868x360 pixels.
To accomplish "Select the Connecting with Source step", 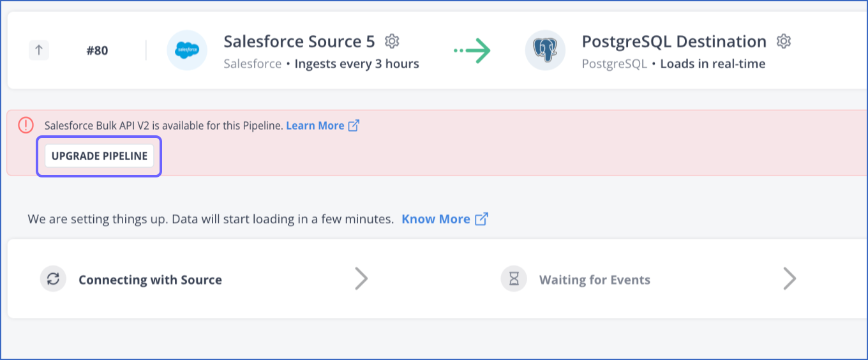I will coord(150,280).
